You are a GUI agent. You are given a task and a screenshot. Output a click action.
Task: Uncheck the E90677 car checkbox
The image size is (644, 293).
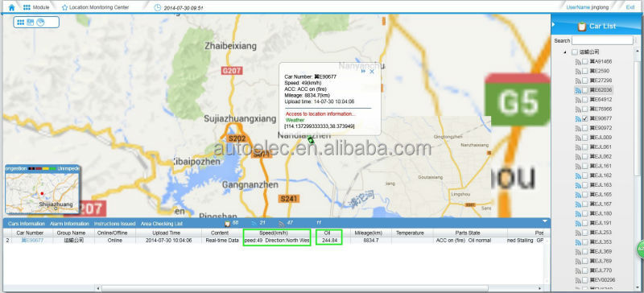point(585,118)
